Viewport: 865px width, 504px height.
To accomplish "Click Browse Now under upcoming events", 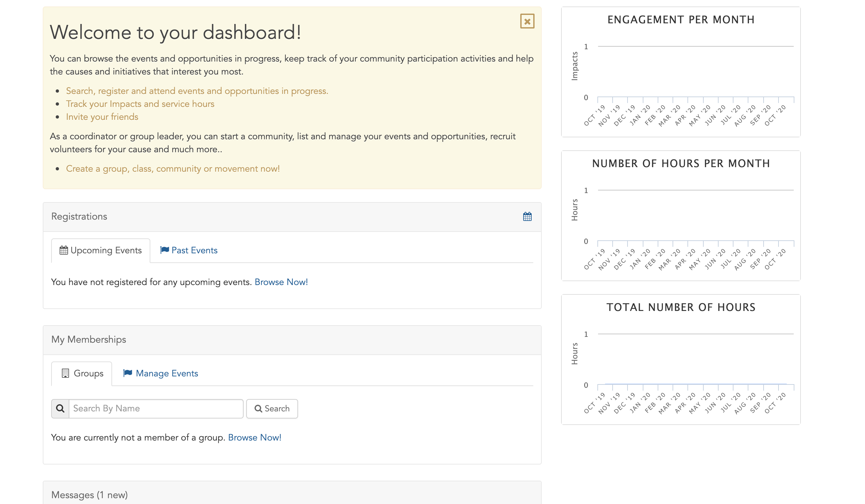I will coord(281,282).
